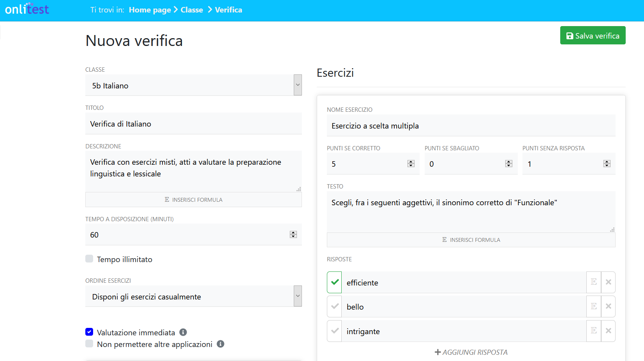Enable Non permettere altre applicazioni

[89, 343]
